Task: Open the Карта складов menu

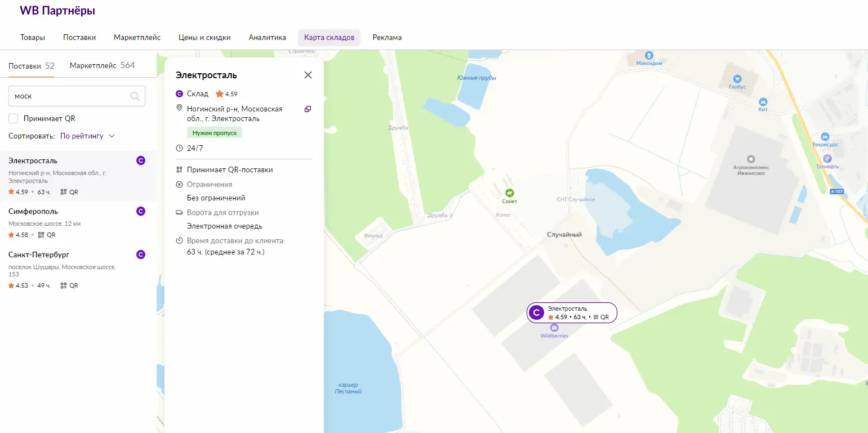Action: (330, 38)
